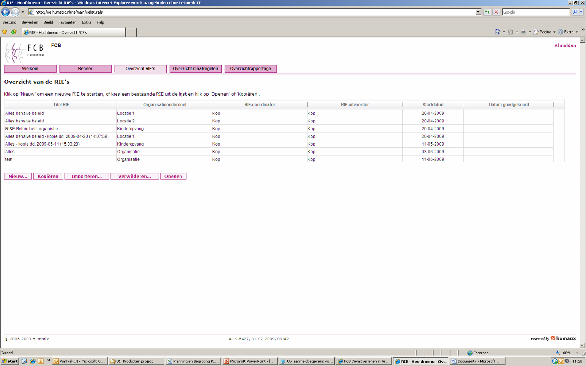
Task: Select the row titled Alles - kopie dd. 2009-05-11
Action: (279, 144)
